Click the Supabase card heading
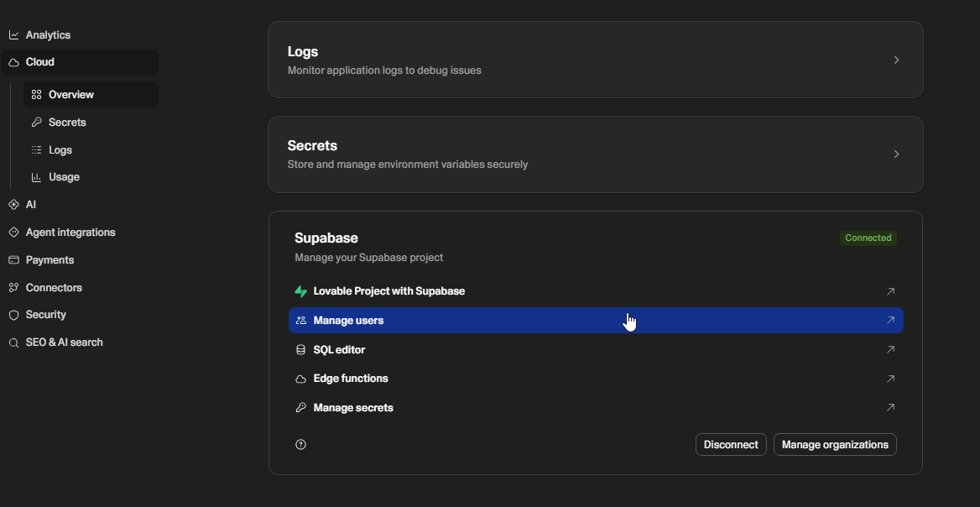 [326, 238]
